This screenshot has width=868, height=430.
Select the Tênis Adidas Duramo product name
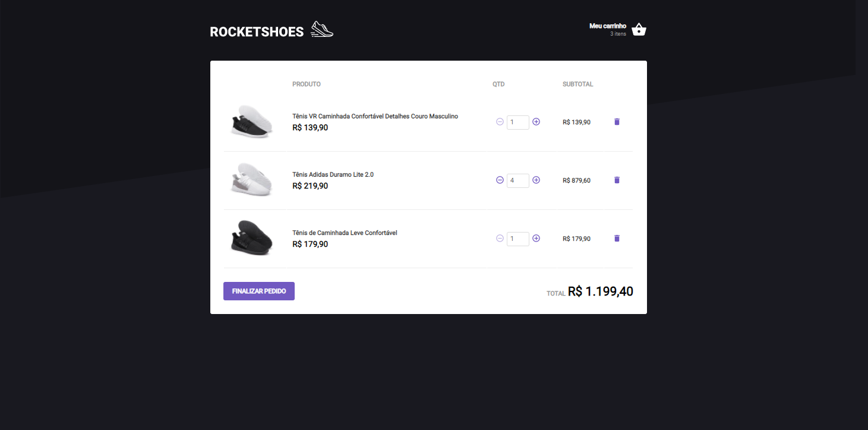click(x=332, y=174)
